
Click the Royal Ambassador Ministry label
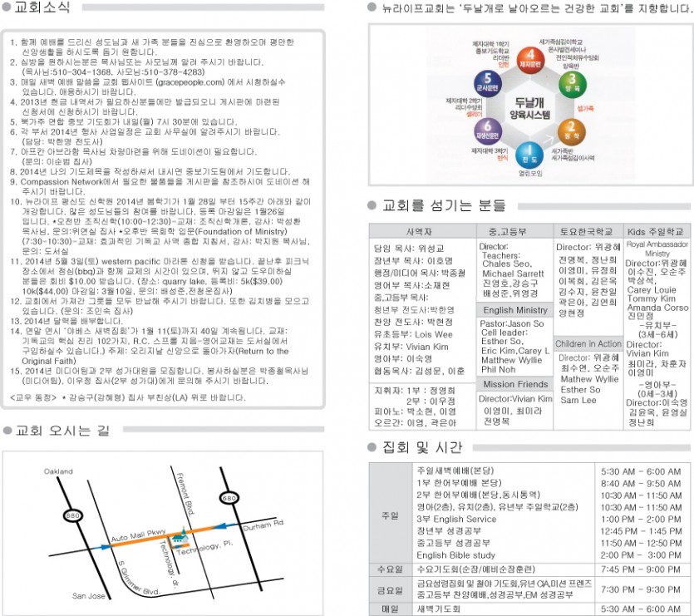tap(657, 249)
